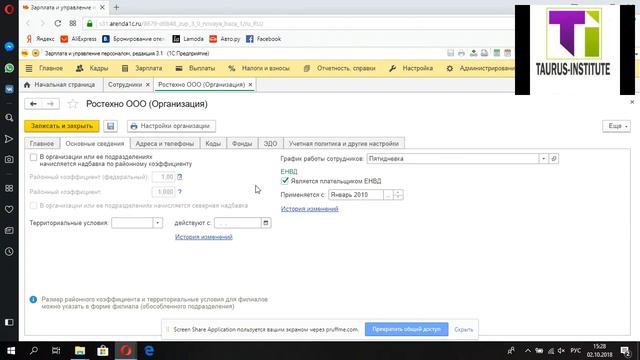Open 'Настройки организации' button
Viewport: 640px width, 360px height.
tap(171, 126)
